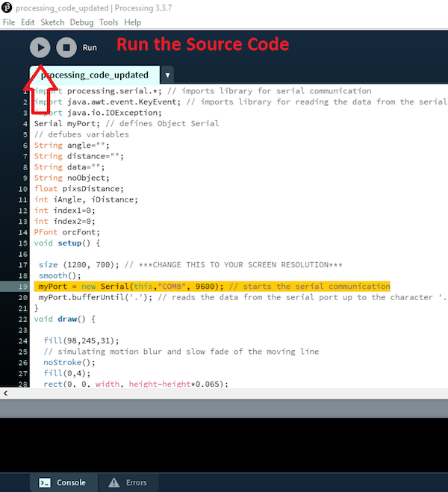The height and width of the screenshot is (492, 448).
Task: Click the smooth(); line
Action: click(x=60, y=275)
